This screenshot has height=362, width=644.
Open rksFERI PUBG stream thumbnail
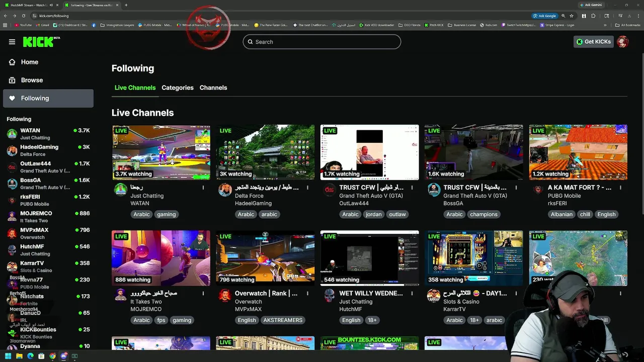pyautogui.click(x=578, y=152)
